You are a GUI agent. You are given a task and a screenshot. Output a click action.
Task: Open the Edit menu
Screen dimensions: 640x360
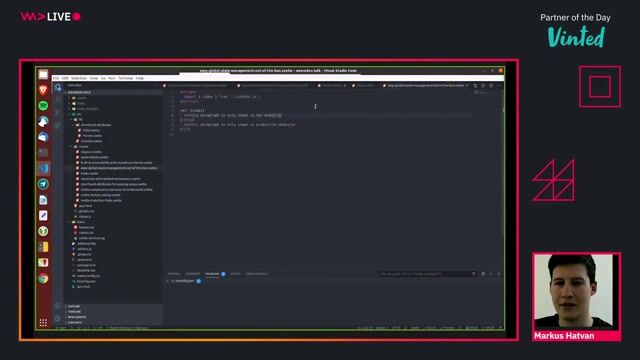pos(65,78)
